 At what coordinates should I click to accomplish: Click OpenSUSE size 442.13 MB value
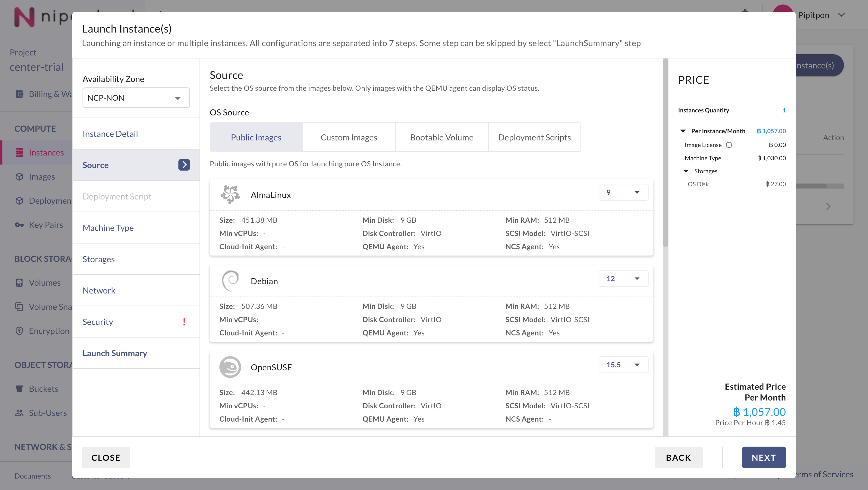coord(259,392)
